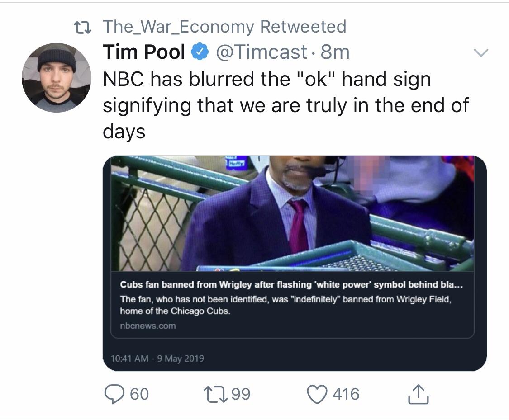The width and height of the screenshot is (509, 420).
Task: Click the reply speech bubble icon
Action: point(114,394)
